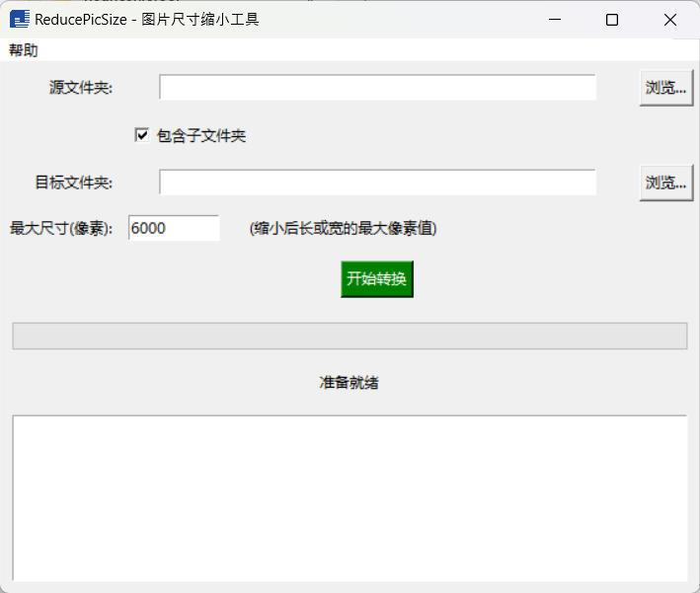Screen dimensions: 700x593
Task: Uncheck the 包含子文件夹 checkbox
Action: [142, 135]
